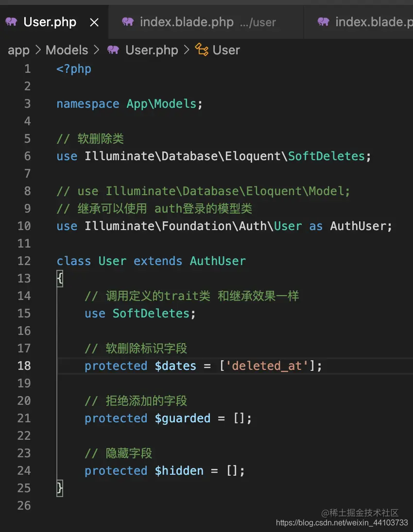Click 'protected' keyword on line 24

point(116,471)
